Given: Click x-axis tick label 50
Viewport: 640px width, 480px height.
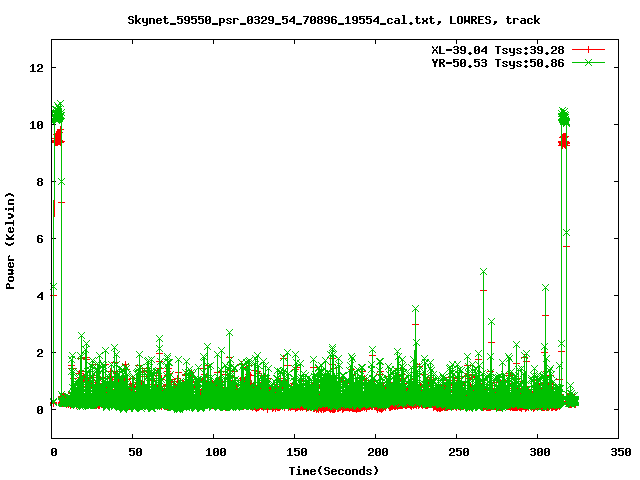Looking at the screenshot, I should coord(135,452).
